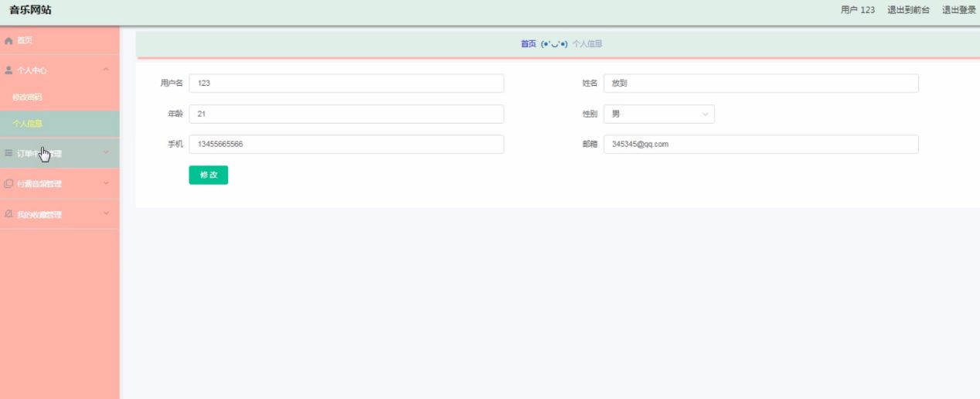Click the person icon beside 个人中心

[9, 70]
